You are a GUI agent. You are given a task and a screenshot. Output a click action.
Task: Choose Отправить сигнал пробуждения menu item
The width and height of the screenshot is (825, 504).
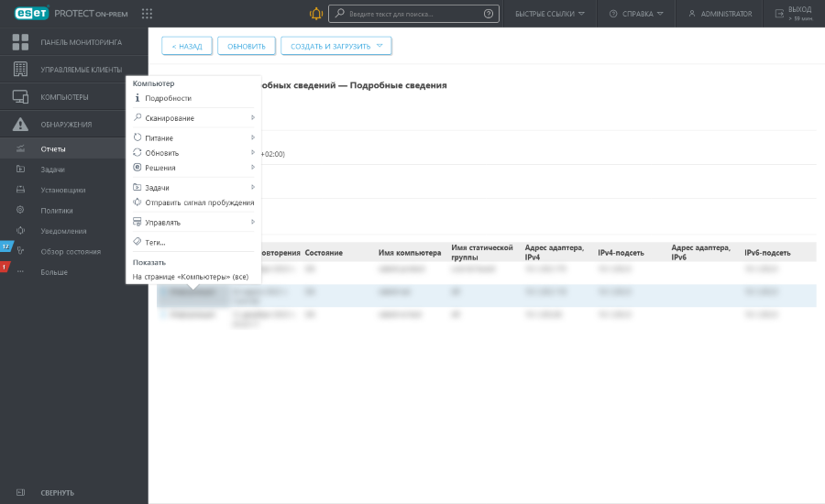(199, 203)
